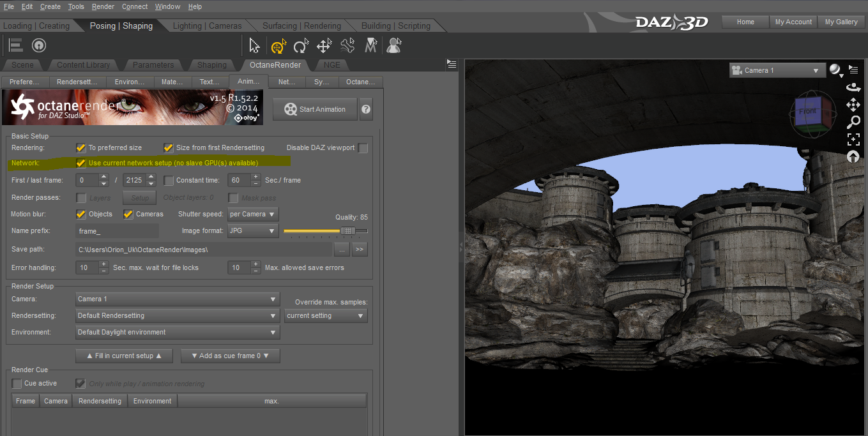Image resolution: width=868 pixels, height=436 pixels.
Task: Click the Name prefix input field
Action: (117, 231)
